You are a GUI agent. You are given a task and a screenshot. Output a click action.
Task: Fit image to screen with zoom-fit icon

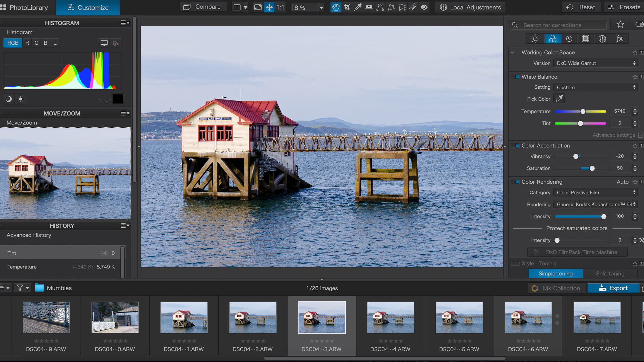tap(258, 7)
